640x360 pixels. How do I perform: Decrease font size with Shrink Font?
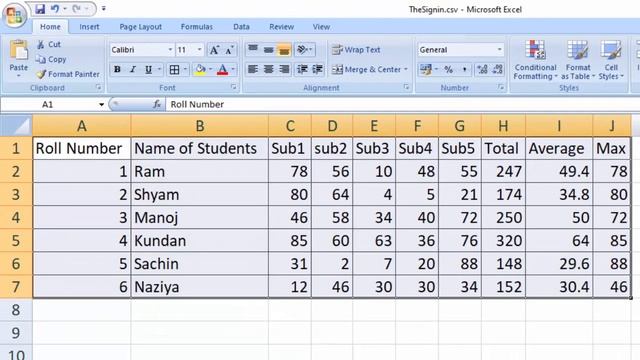(x=229, y=50)
